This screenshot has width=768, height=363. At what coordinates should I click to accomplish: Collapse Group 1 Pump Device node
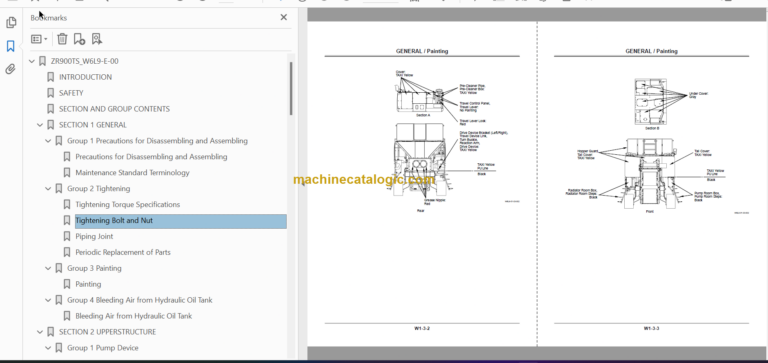click(48, 348)
